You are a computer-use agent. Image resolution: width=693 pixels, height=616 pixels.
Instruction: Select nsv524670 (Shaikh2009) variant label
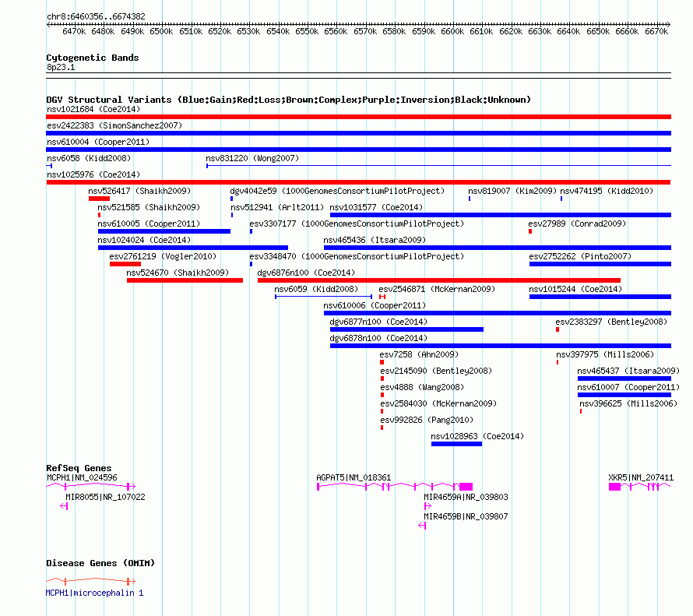click(x=178, y=273)
